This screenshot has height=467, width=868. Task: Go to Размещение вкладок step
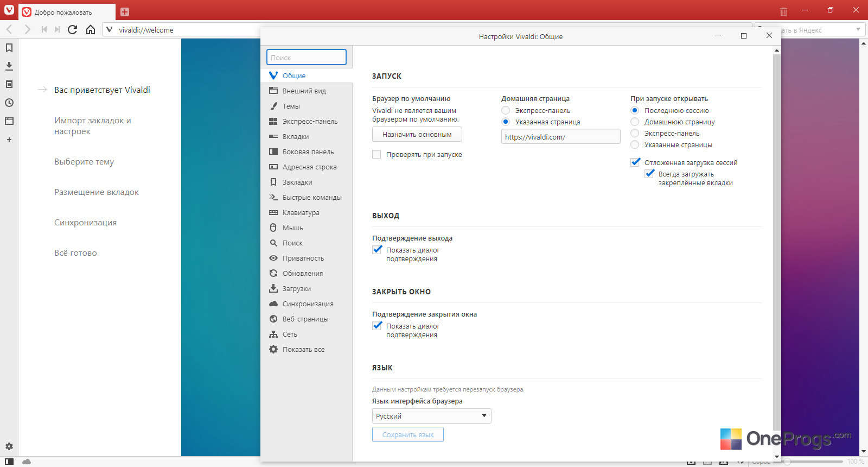click(x=97, y=192)
